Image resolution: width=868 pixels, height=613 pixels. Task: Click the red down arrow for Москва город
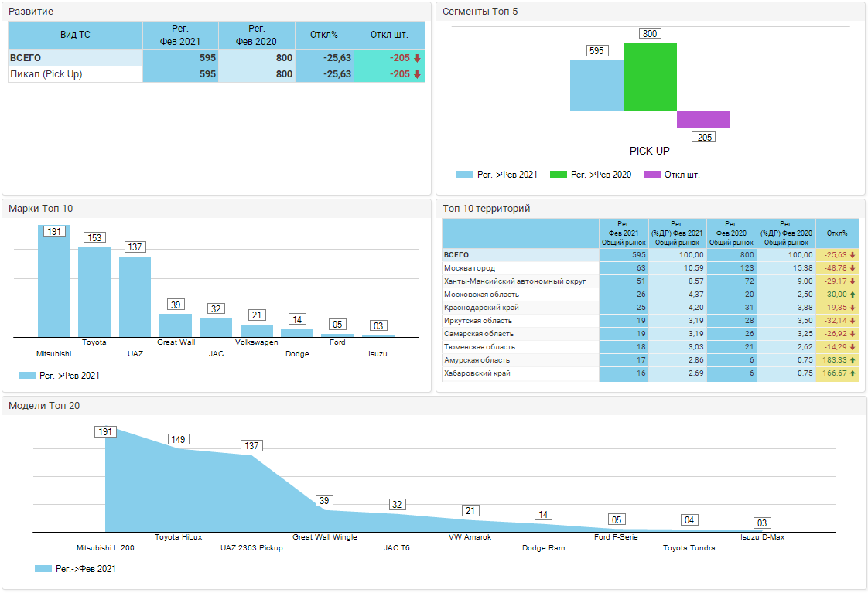(853, 268)
